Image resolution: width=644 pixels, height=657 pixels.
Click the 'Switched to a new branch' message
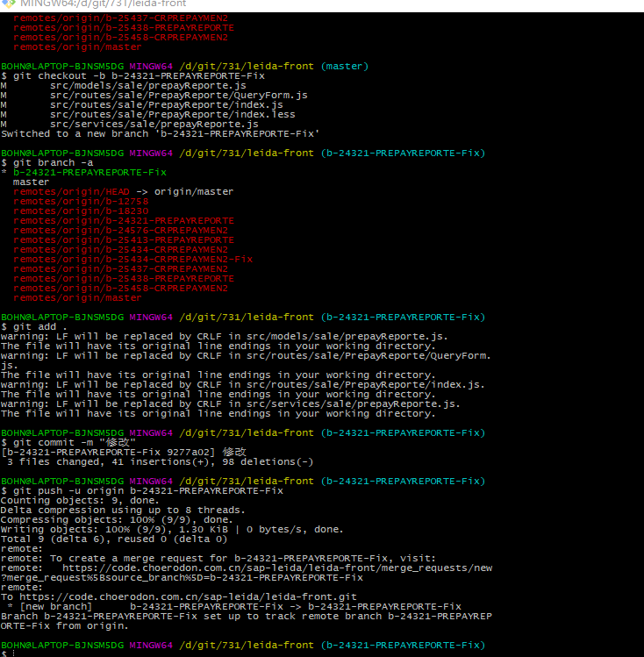pyautogui.click(x=160, y=133)
